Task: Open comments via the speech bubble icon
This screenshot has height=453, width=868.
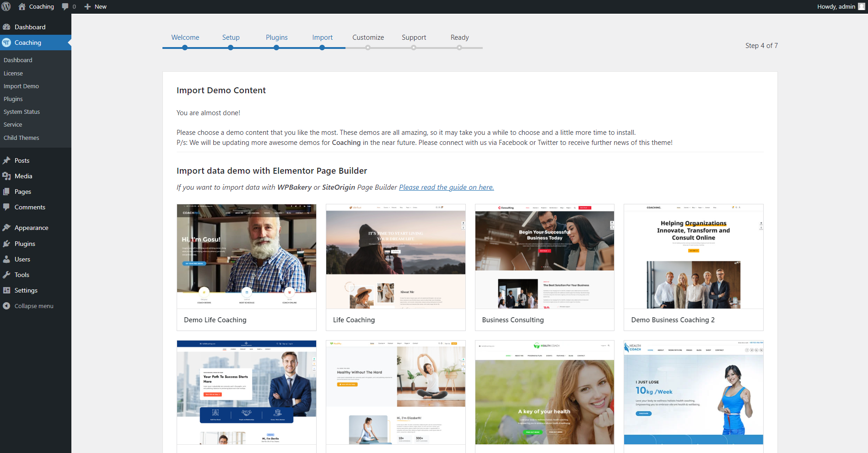Action: (65, 6)
